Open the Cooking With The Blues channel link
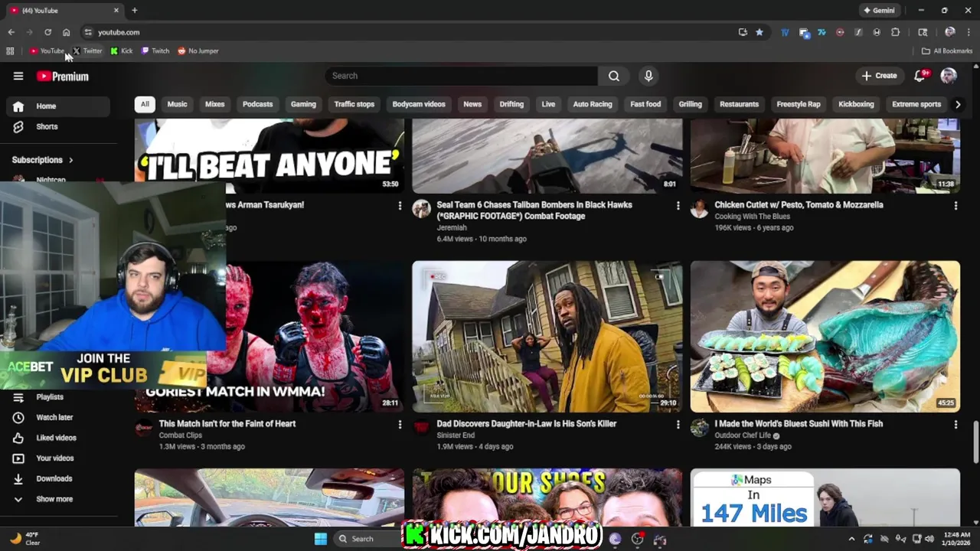 click(752, 217)
